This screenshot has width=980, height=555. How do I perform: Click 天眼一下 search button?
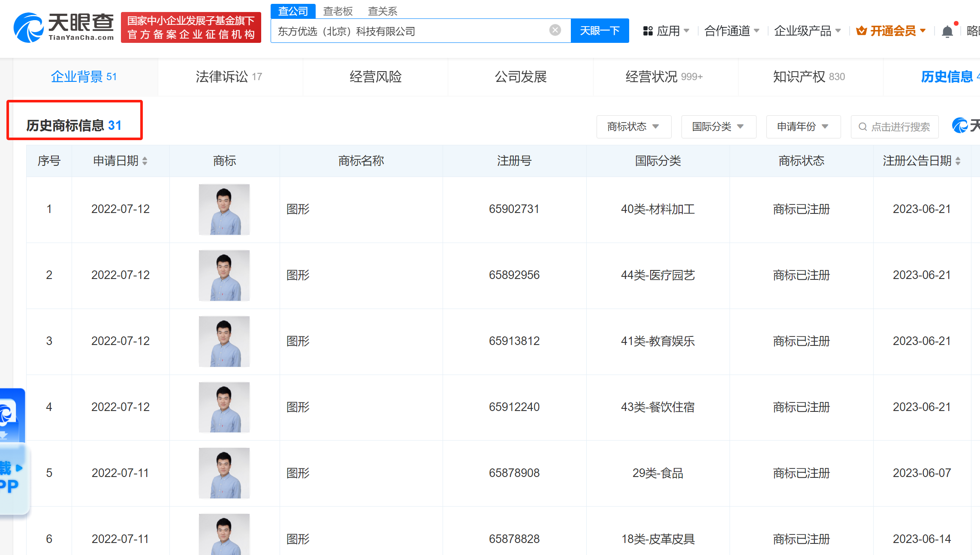(x=600, y=30)
